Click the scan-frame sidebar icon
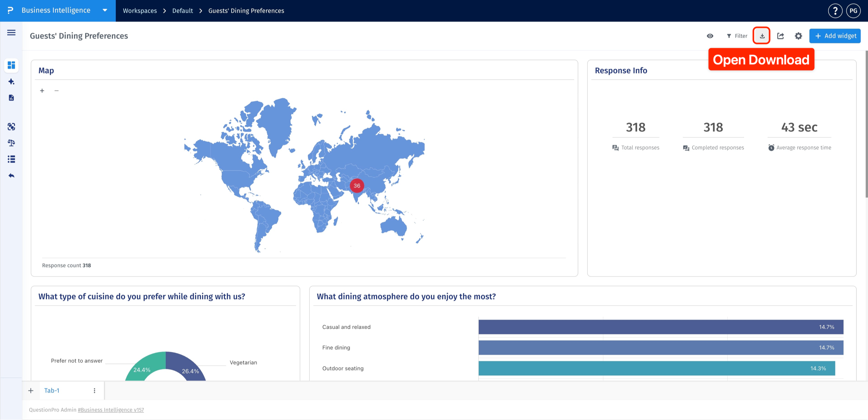 (x=11, y=127)
